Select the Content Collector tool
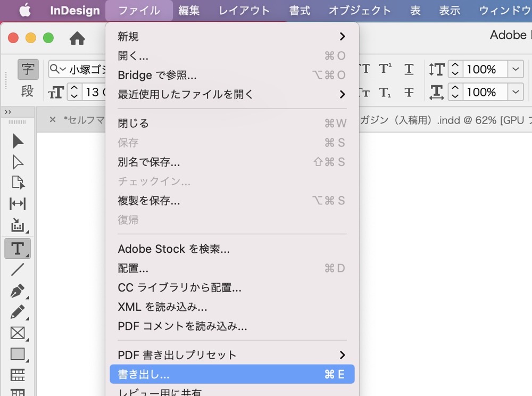 (x=18, y=225)
